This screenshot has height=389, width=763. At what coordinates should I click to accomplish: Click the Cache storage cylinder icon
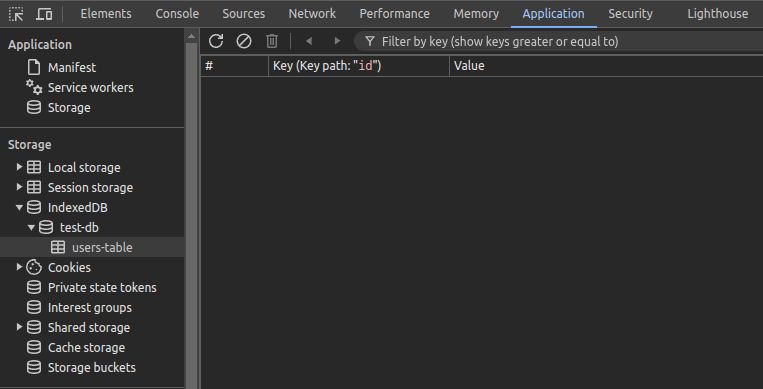[34, 347]
